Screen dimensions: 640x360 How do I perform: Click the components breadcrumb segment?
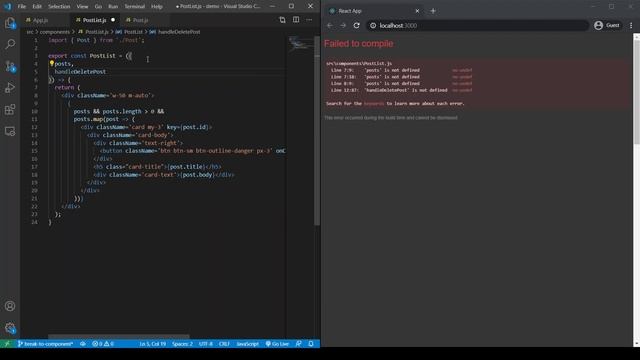click(x=55, y=31)
